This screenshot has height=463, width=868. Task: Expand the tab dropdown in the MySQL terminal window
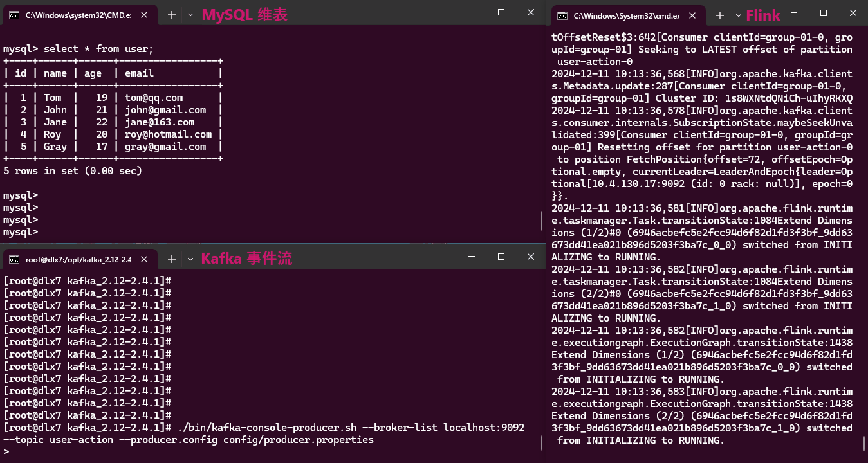190,15
